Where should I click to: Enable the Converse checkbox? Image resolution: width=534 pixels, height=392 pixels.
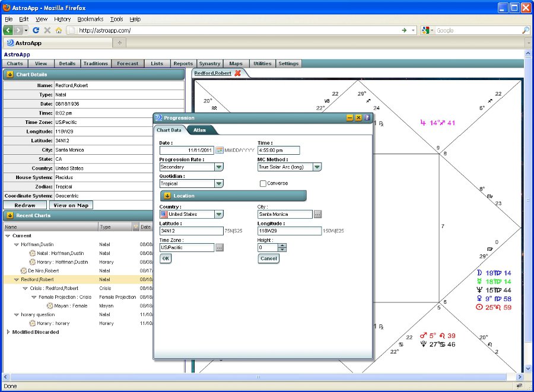click(x=263, y=184)
